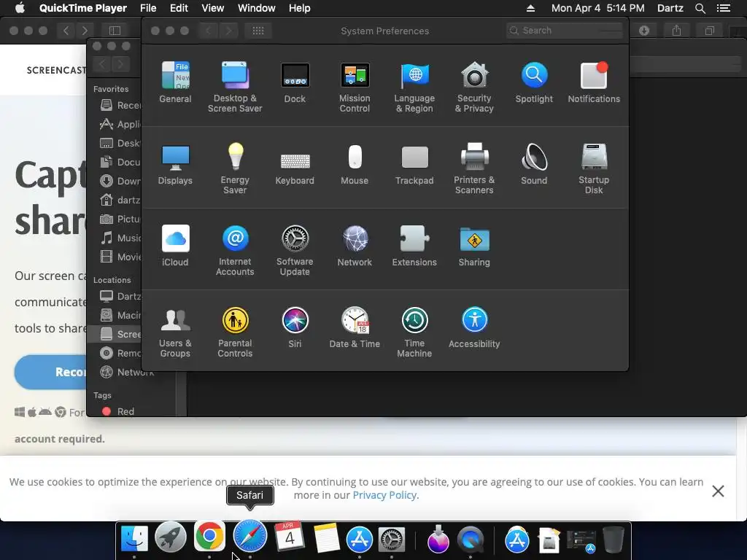The height and width of the screenshot is (560, 747).
Task: Open Users & Groups preferences
Action: [x=175, y=332]
